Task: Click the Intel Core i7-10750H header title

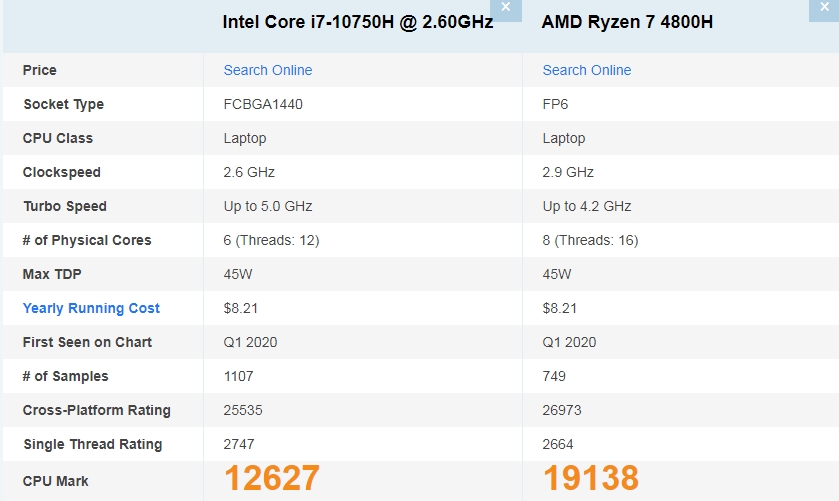Action: point(357,22)
